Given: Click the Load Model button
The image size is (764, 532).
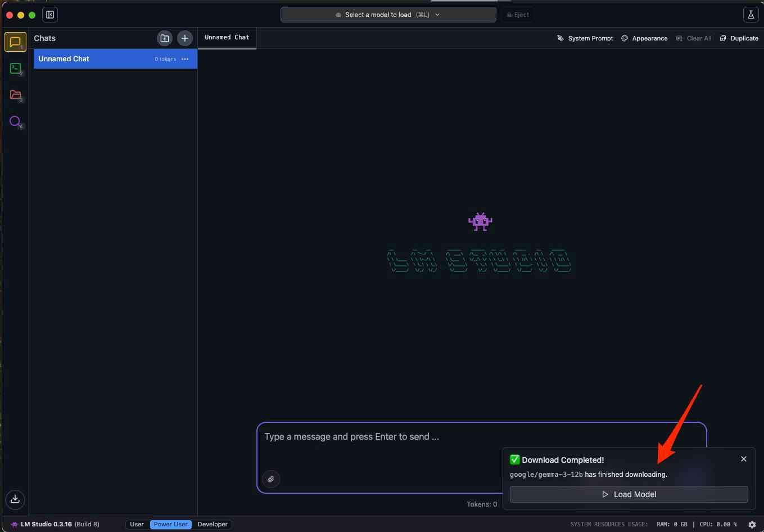Looking at the screenshot, I should (629, 494).
